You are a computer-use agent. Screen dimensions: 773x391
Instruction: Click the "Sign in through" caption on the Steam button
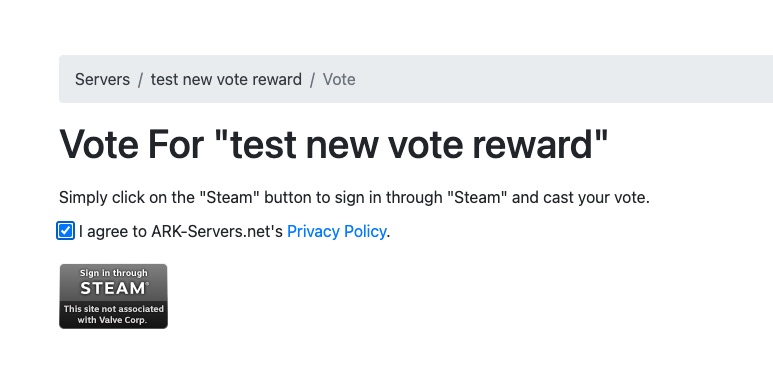click(113, 273)
